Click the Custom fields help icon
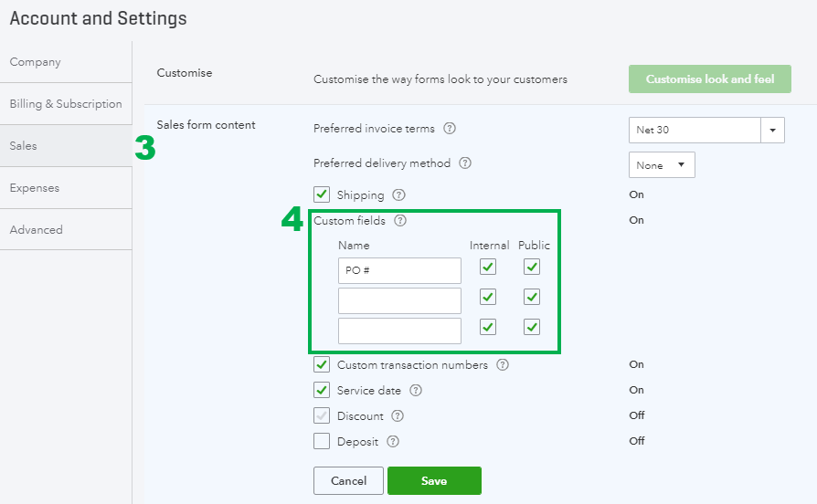Image resolution: width=817 pixels, height=504 pixels. (400, 220)
